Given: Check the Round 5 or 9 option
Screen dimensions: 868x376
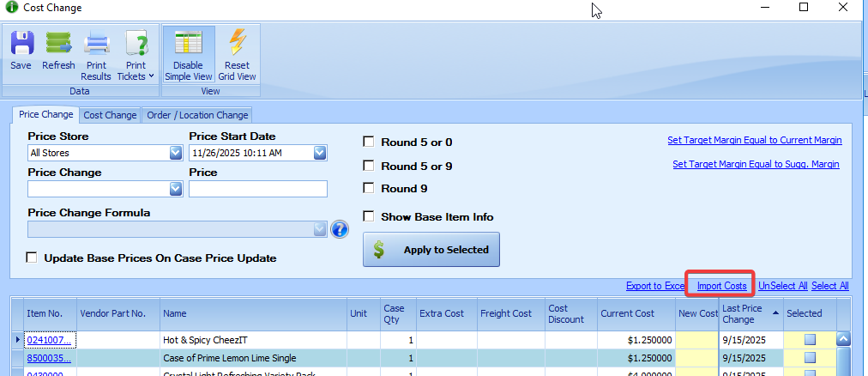Looking at the screenshot, I should [369, 166].
